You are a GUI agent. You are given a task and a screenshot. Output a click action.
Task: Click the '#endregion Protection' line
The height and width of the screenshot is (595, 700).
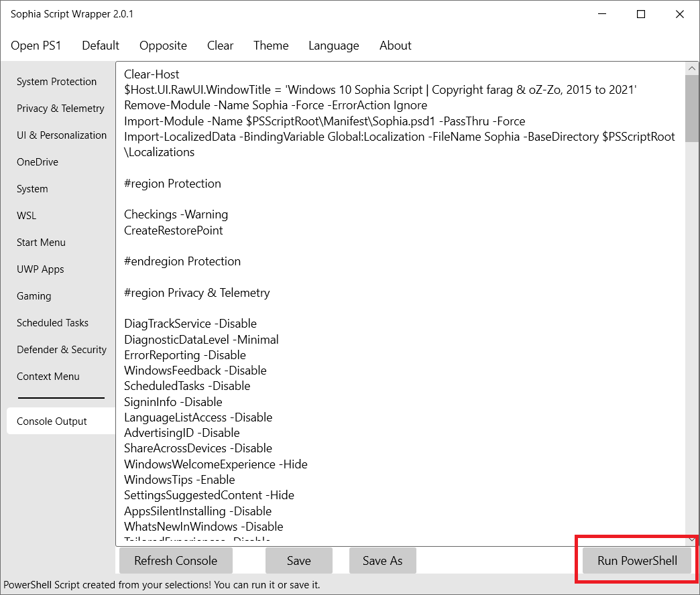[182, 261]
